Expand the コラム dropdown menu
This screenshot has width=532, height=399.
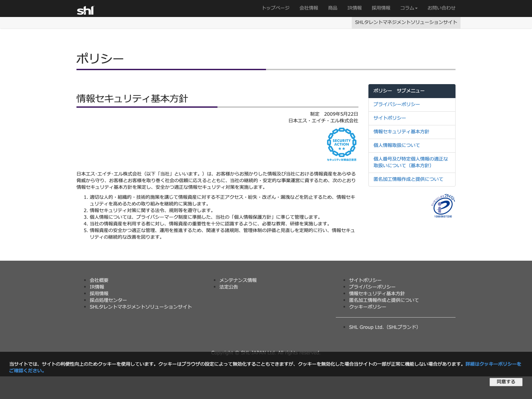[x=409, y=8]
